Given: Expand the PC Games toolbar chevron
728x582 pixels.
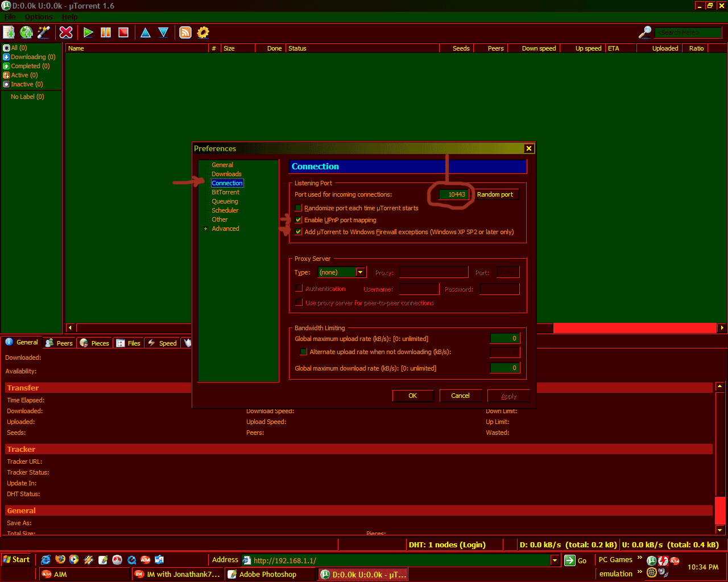Looking at the screenshot, I should [639, 558].
